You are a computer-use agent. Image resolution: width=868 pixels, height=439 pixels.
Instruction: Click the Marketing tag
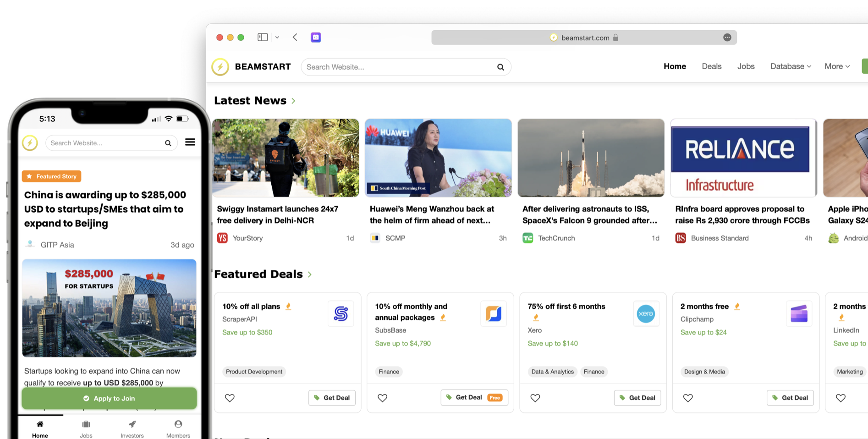coord(850,372)
